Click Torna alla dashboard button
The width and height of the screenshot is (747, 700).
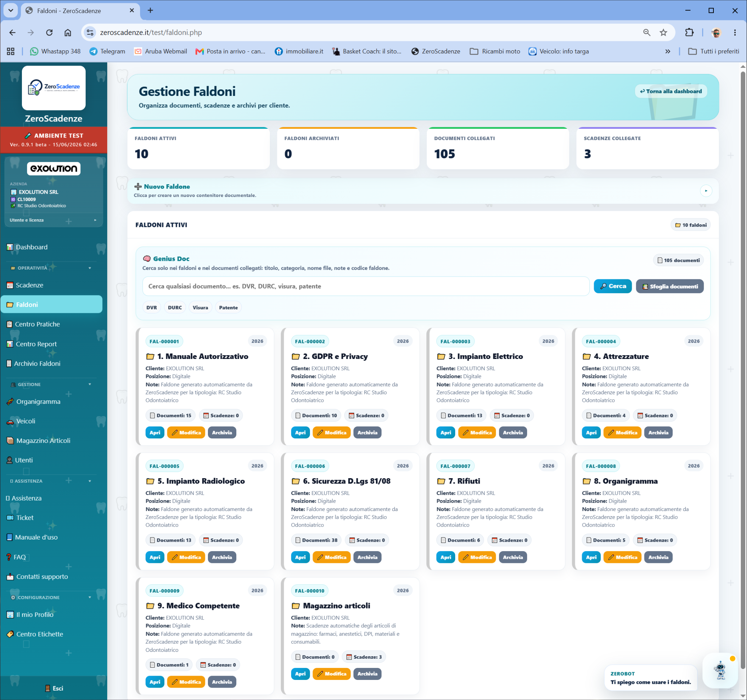pyautogui.click(x=671, y=91)
